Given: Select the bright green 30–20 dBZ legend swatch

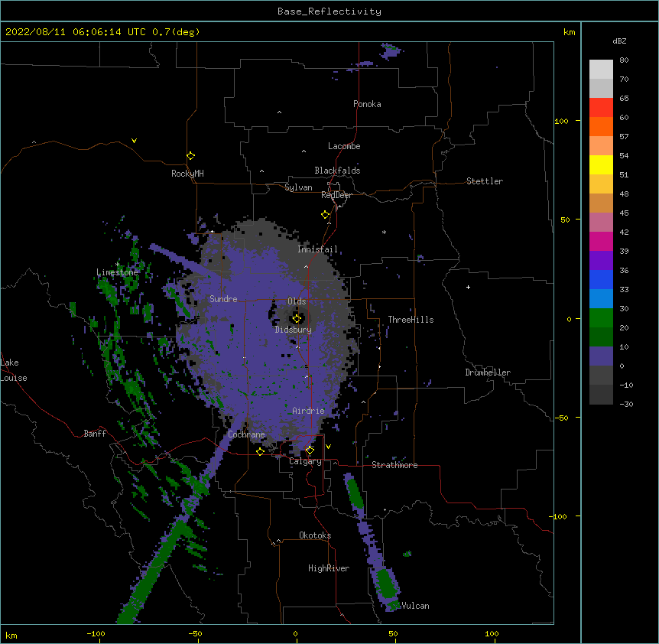Looking at the screenshot, I should tap(601, 318).
